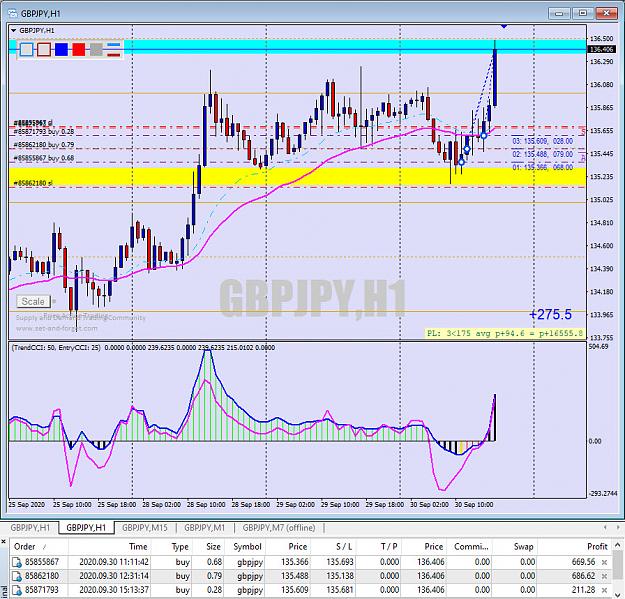Click the blue and red lines tool icon
This screenshot has width=625, height=599.
(114, 50)
